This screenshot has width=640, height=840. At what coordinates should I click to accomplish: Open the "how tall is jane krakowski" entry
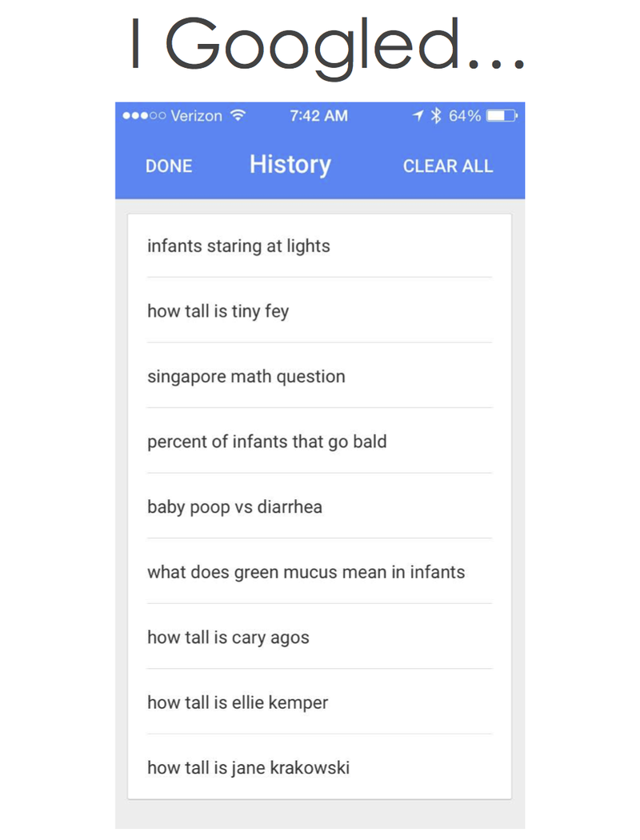point(248,768)
